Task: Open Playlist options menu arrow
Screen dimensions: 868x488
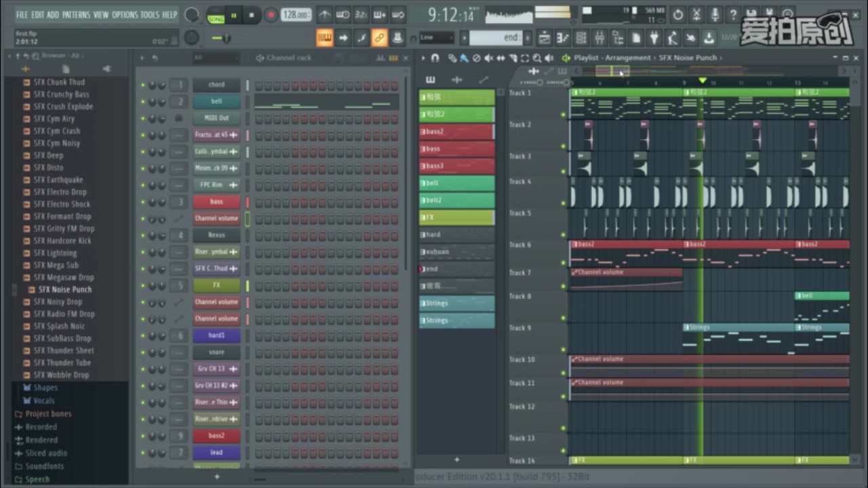Action: (x=425, y=58)
